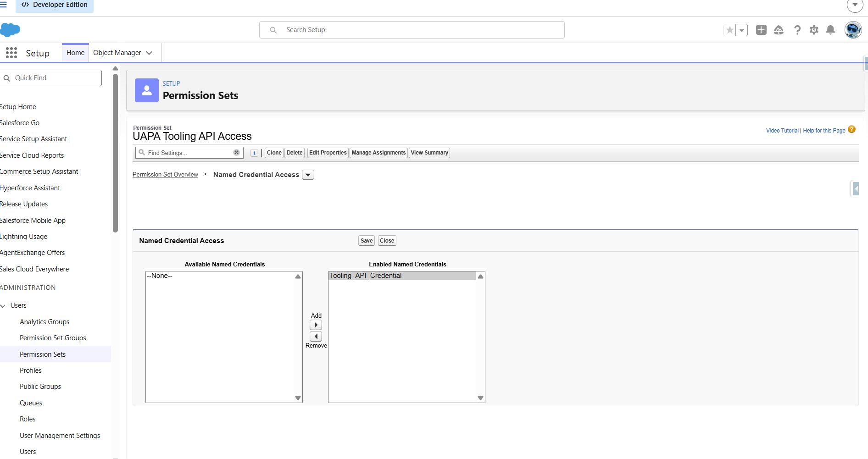Open Hyperforce Assistant
Screen dimensions: 868x459
click(x=30, y=188)
